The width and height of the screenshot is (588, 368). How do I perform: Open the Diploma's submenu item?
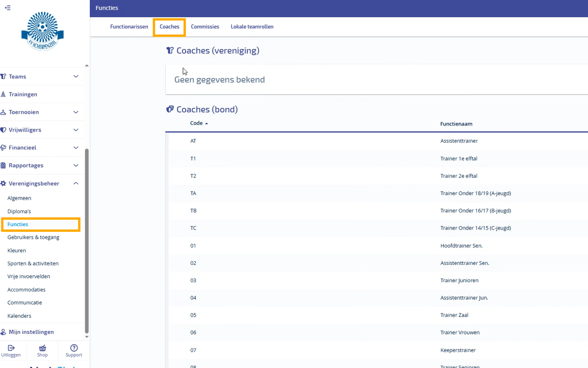(19, 211)
